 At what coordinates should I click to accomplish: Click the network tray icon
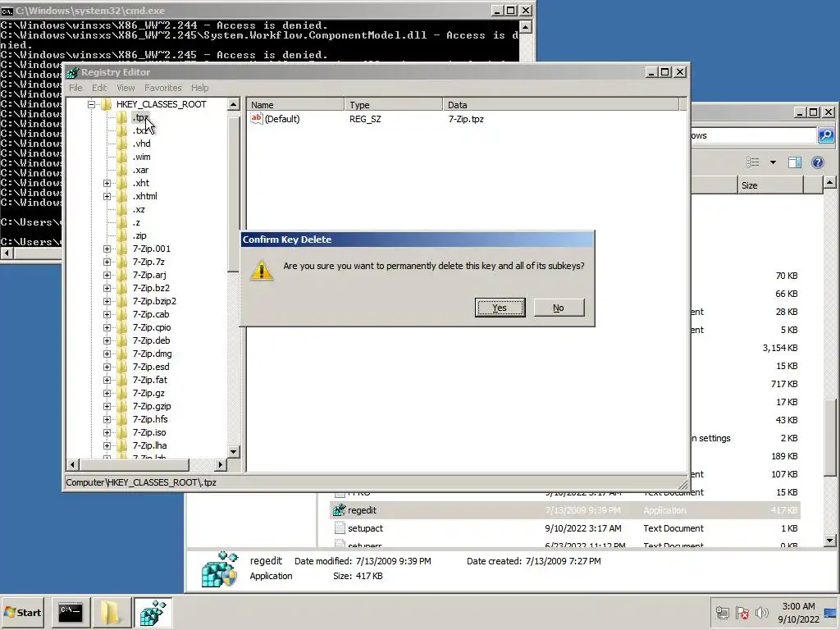[x=722, y=612]
